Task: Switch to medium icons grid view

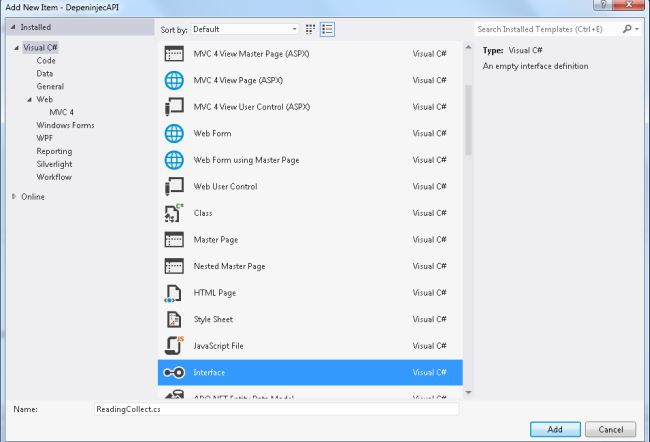Action: pyautogui.click(x=310, y=29)
